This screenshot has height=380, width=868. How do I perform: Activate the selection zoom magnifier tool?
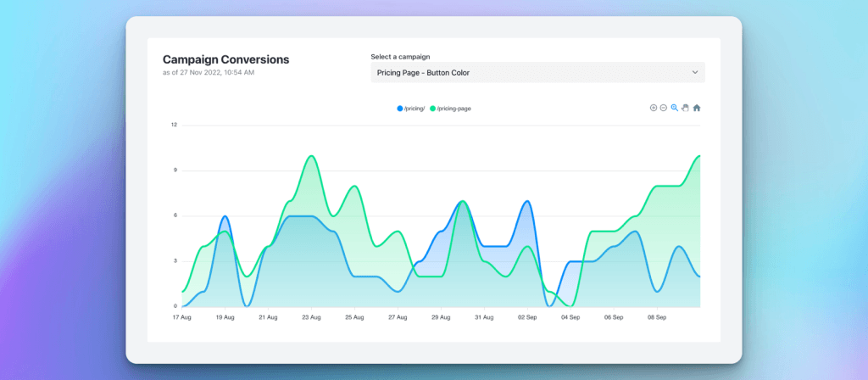[x=674, y=108]
